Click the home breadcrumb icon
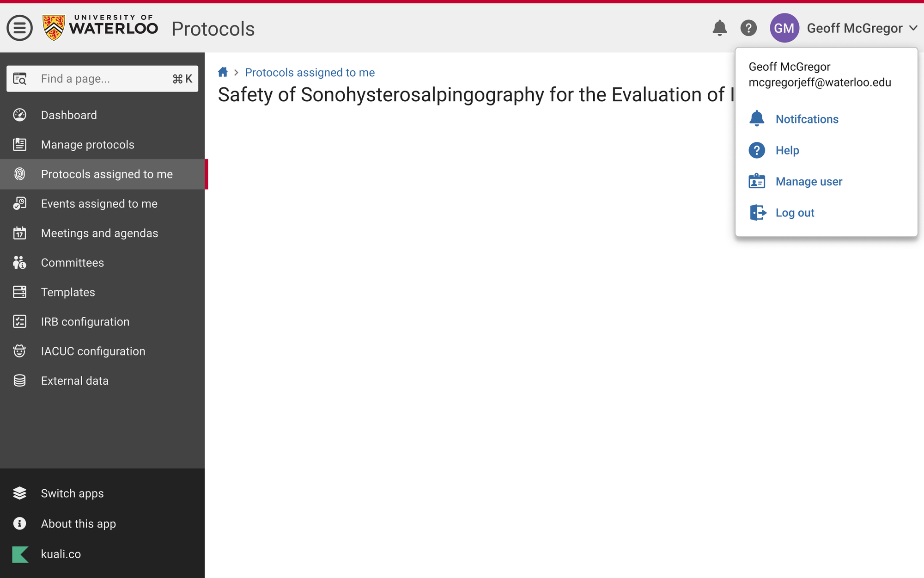Screen dimensions: 924x578 click(x=223, y=72)
